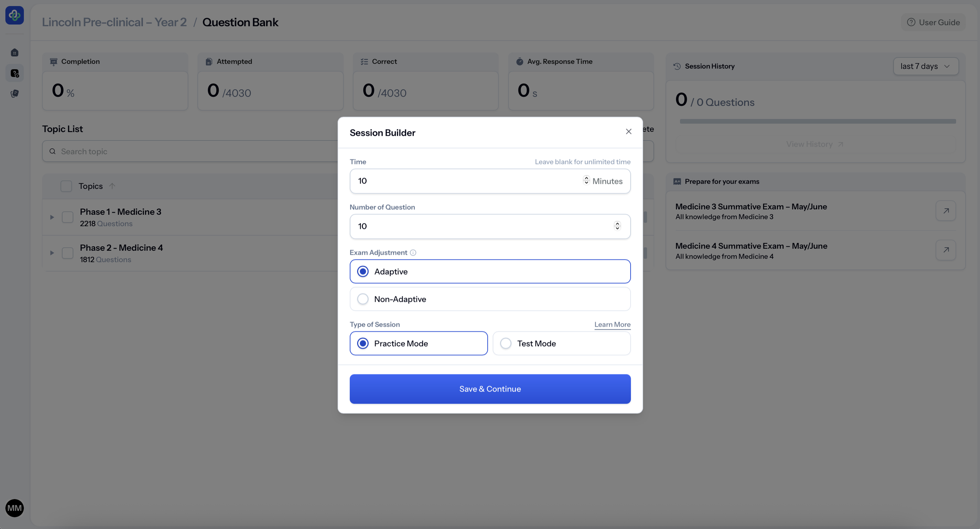Click the app logo in sidebar

point(14,15)
